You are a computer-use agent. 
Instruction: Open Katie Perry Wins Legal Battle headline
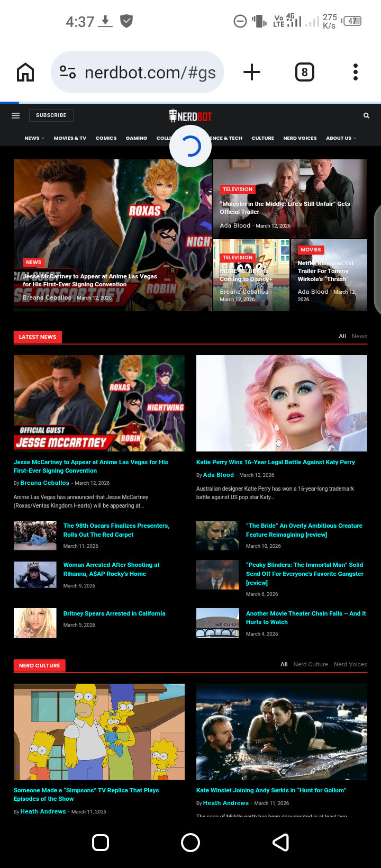276,462
